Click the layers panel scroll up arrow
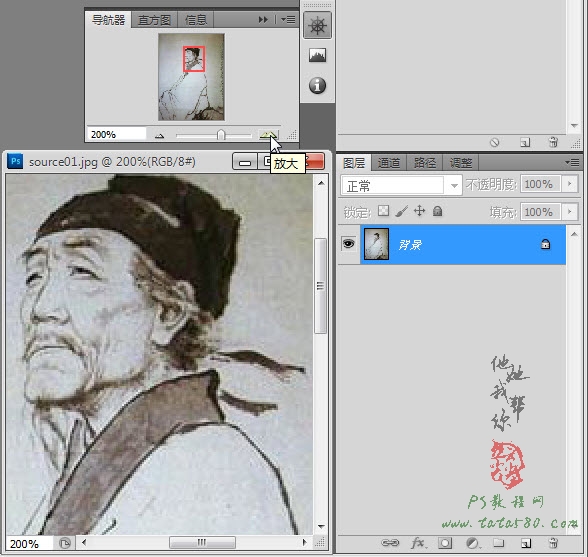588x557 pixels. click(x=574, y=234)
